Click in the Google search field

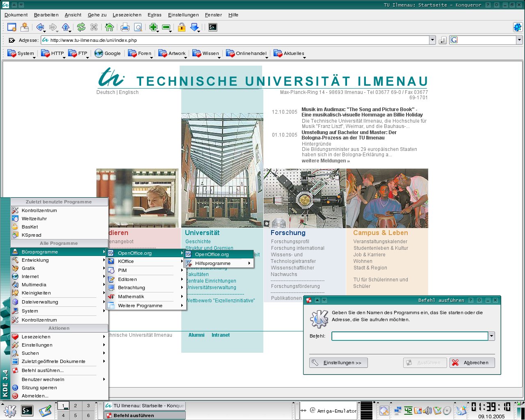pyautogui.click(x=483, y=40)
